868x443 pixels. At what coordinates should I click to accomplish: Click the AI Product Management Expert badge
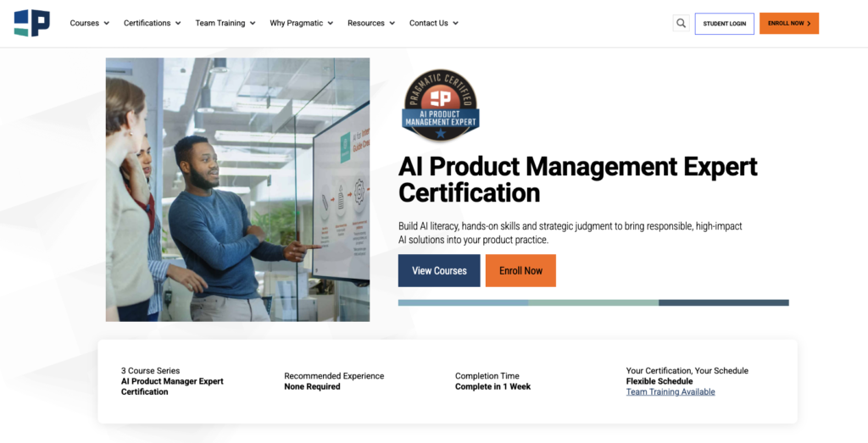tap(441, 106)
